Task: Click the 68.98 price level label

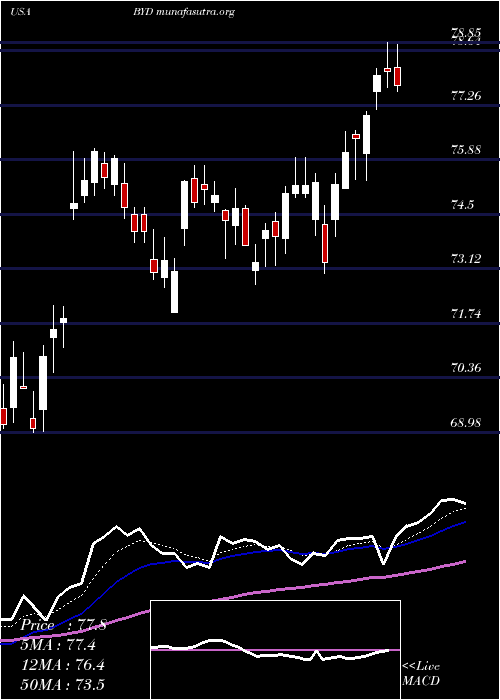Action: coord(466,422)
